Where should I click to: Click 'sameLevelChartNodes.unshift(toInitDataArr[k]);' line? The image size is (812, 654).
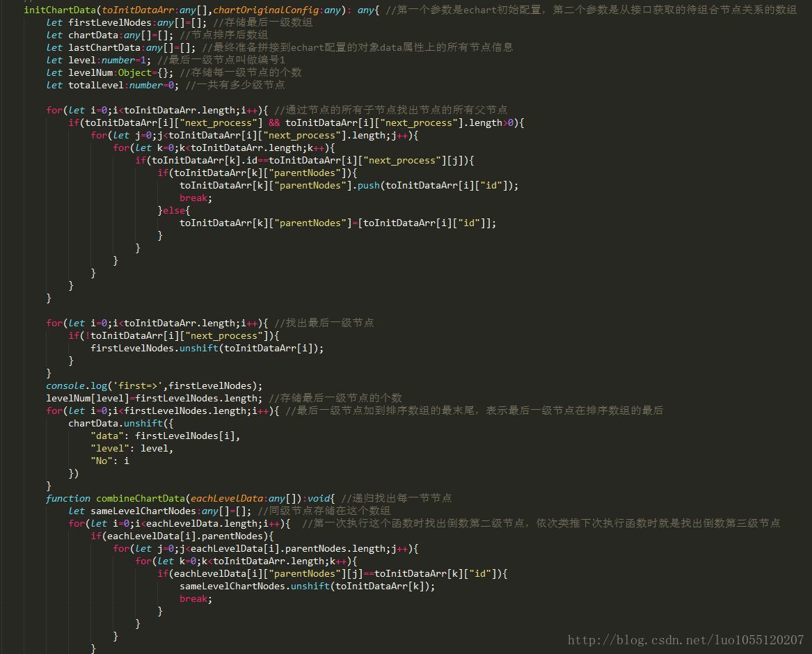[308, 587]
